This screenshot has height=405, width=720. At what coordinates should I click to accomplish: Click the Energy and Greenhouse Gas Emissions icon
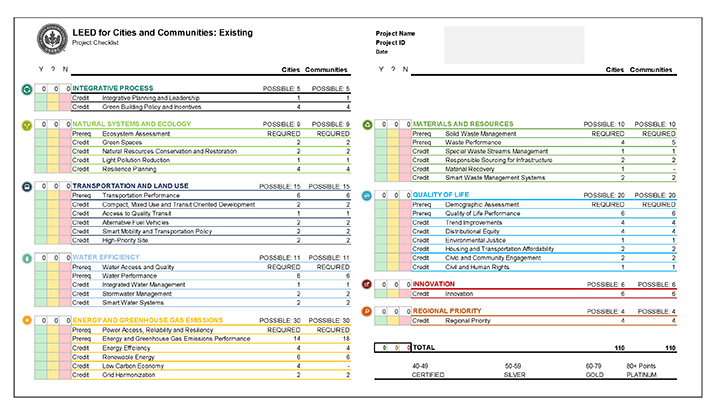click(x=26, y=320)
